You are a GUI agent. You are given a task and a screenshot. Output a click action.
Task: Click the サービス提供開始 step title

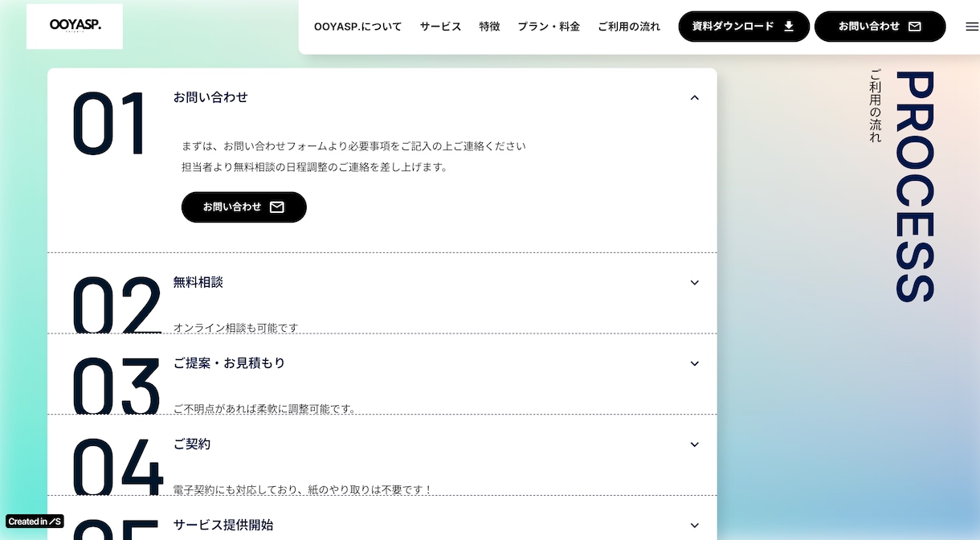[223, 526]
